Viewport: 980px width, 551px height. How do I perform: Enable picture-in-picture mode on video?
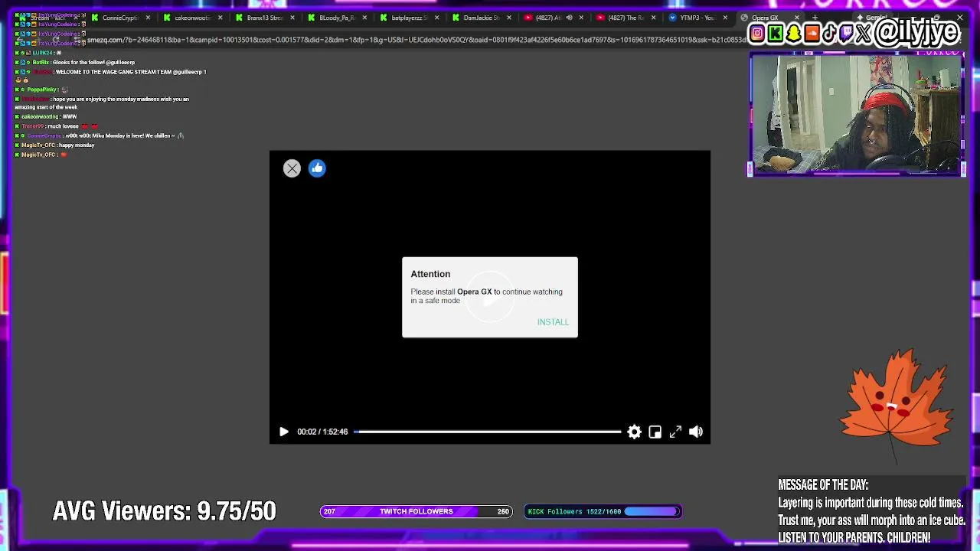pyautogui.click(x=655, y=432)
